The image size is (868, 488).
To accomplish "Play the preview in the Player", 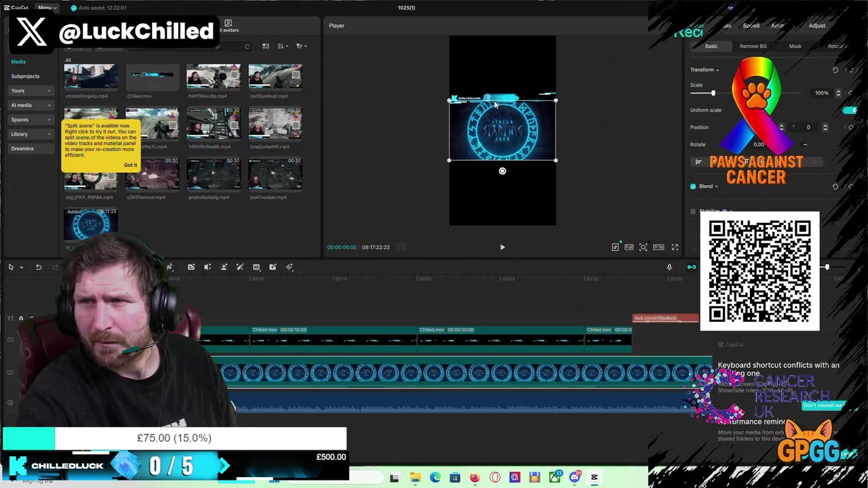I will pos(502,247).
